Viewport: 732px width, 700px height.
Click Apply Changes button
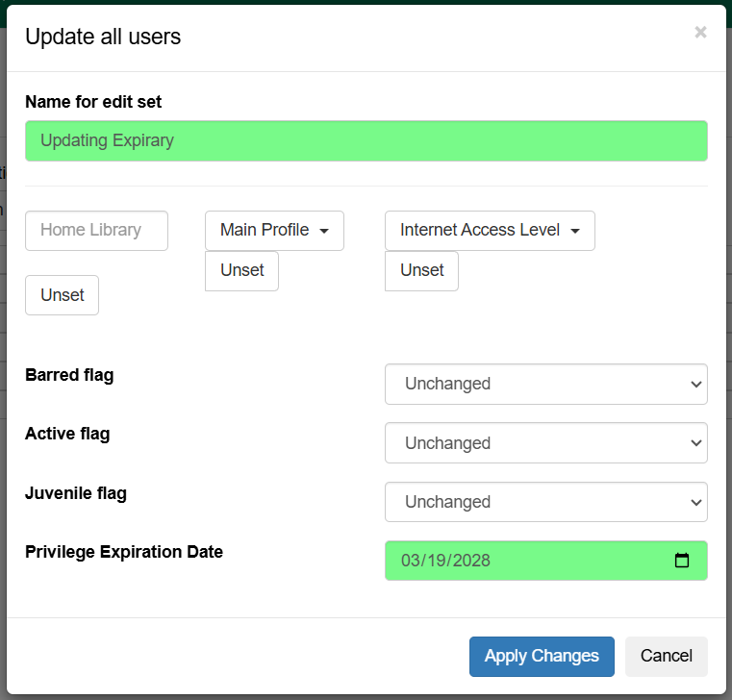(542, 656)
